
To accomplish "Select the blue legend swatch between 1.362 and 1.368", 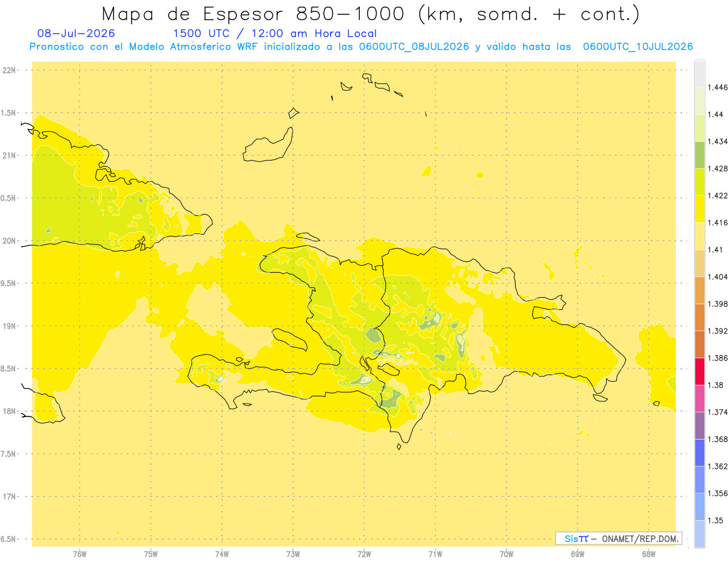I will 699,452.
